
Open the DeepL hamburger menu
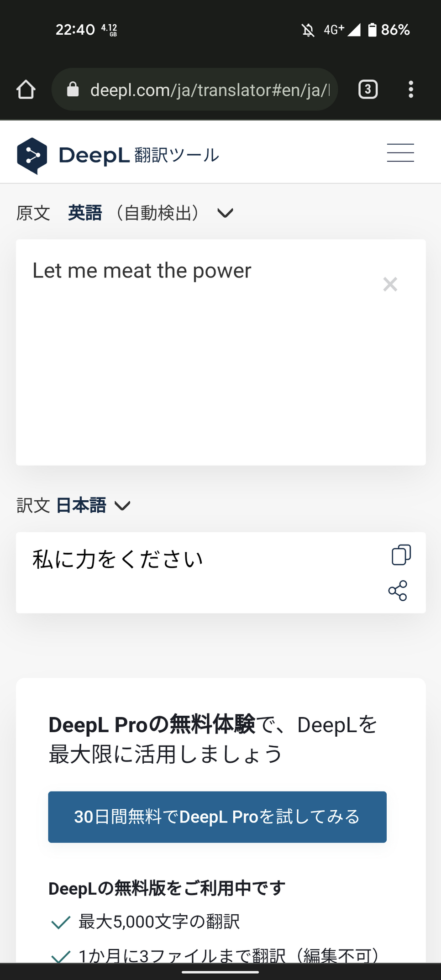pos(400,152)
